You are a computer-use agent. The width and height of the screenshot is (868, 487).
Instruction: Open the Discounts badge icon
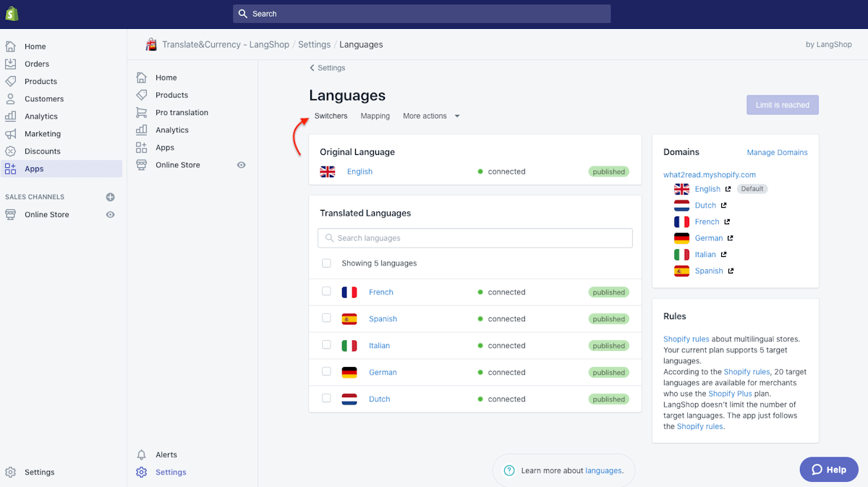click(x=10, y=151)
